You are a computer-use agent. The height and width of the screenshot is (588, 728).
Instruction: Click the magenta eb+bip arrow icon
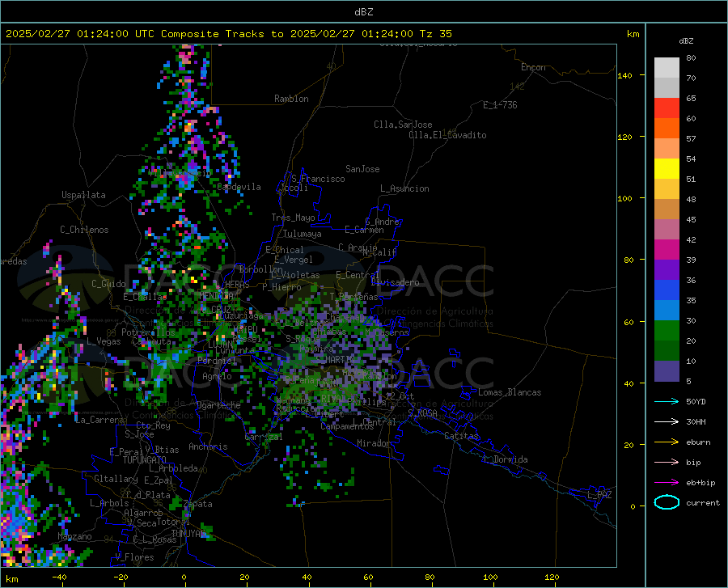click(667, 483)
